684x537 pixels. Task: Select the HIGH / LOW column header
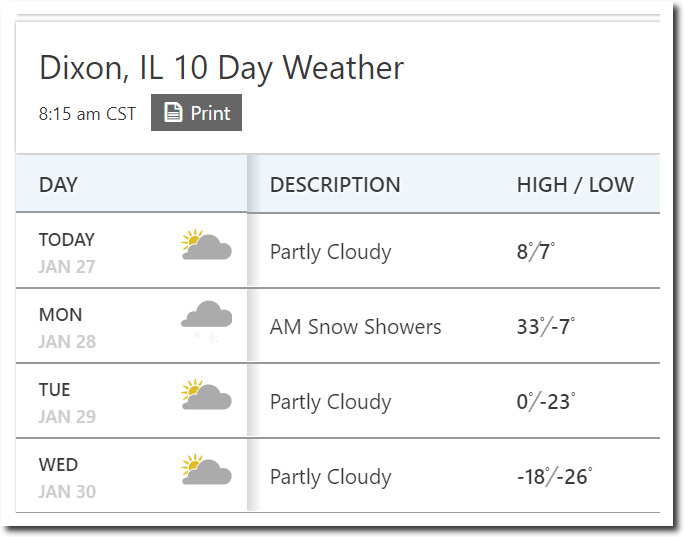pyautogui.click(x=575, y=185)
